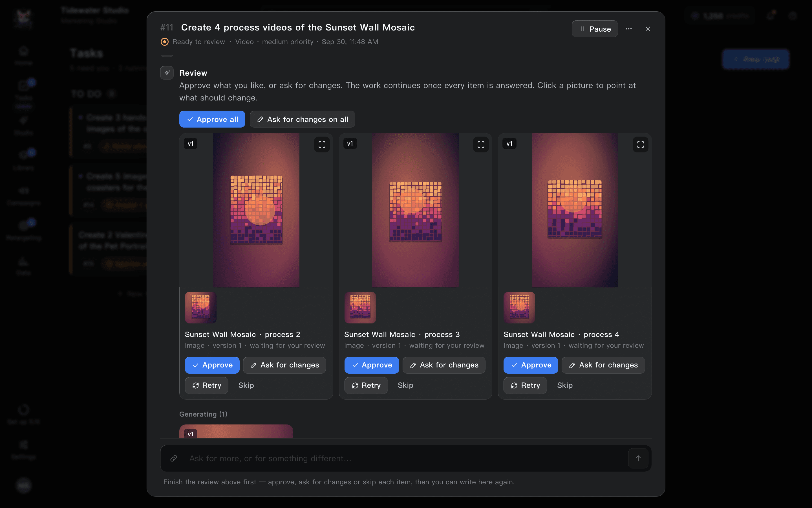Click the v1 badge on process 3

(350, 143)
